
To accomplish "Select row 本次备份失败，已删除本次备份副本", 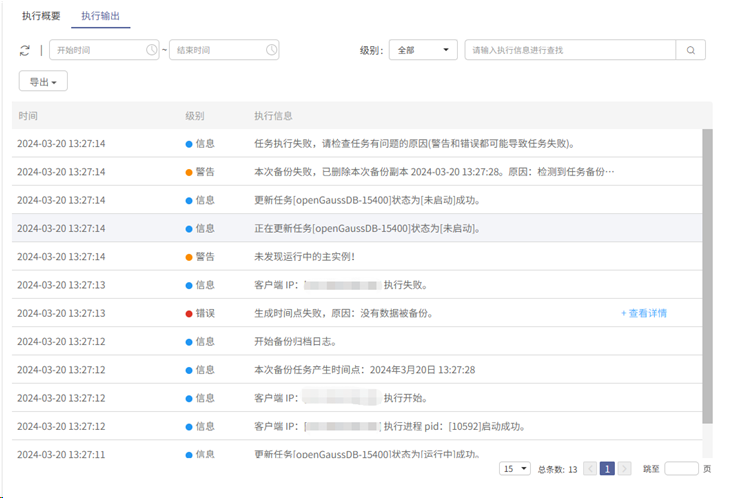I will [x=357, y=172].
